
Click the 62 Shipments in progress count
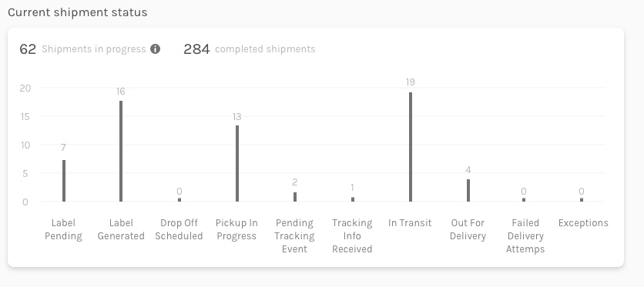point(28,49)
